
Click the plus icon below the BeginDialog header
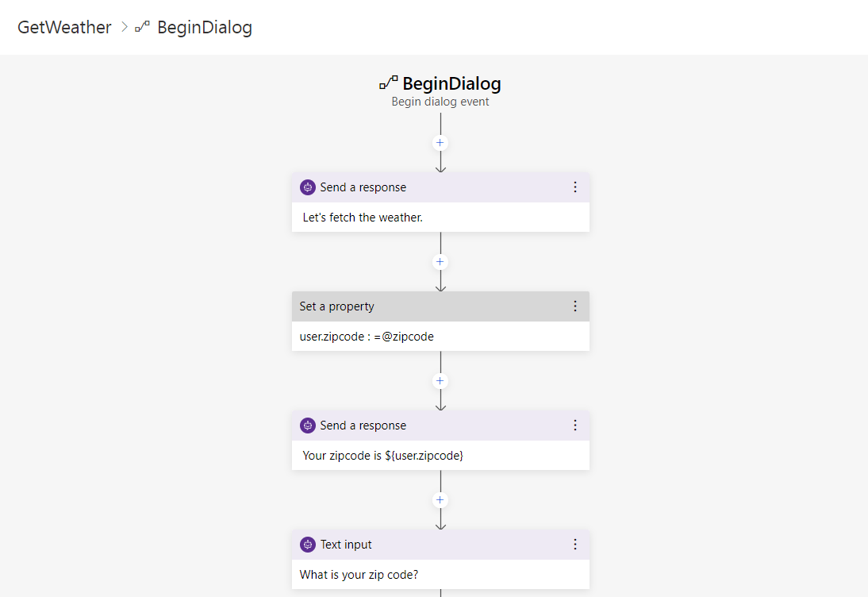pos(440,142)
